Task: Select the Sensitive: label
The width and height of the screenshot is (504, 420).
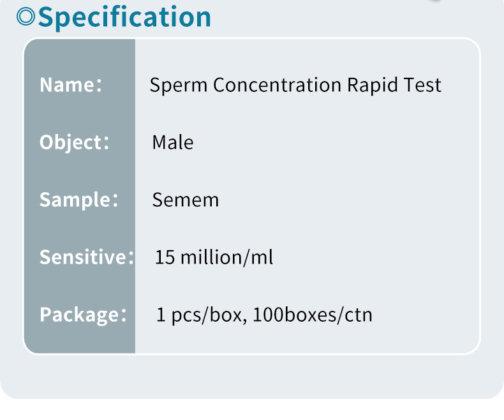Action: 87,257
